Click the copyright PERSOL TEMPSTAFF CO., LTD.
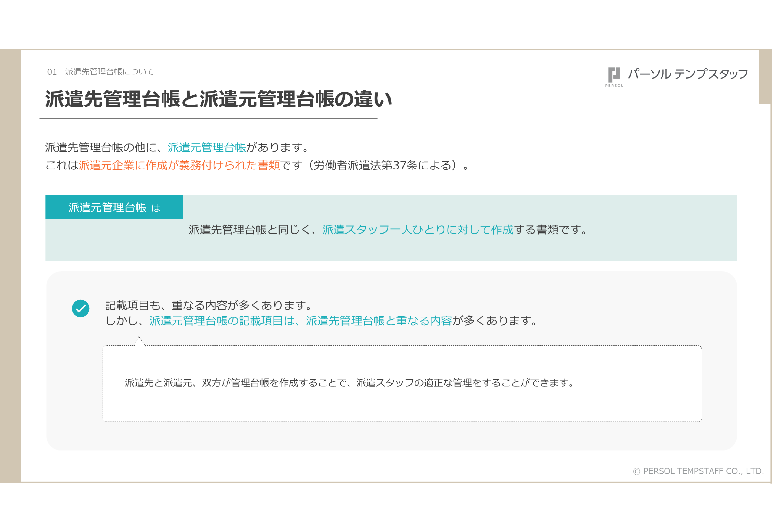The width and height of the screenshot is (772, 532). (x=698, y=471)
